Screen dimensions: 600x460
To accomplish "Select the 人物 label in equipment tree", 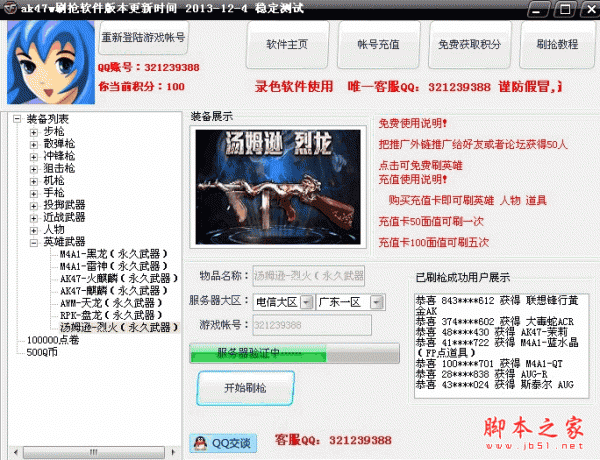I will click(x=54, y=230).
